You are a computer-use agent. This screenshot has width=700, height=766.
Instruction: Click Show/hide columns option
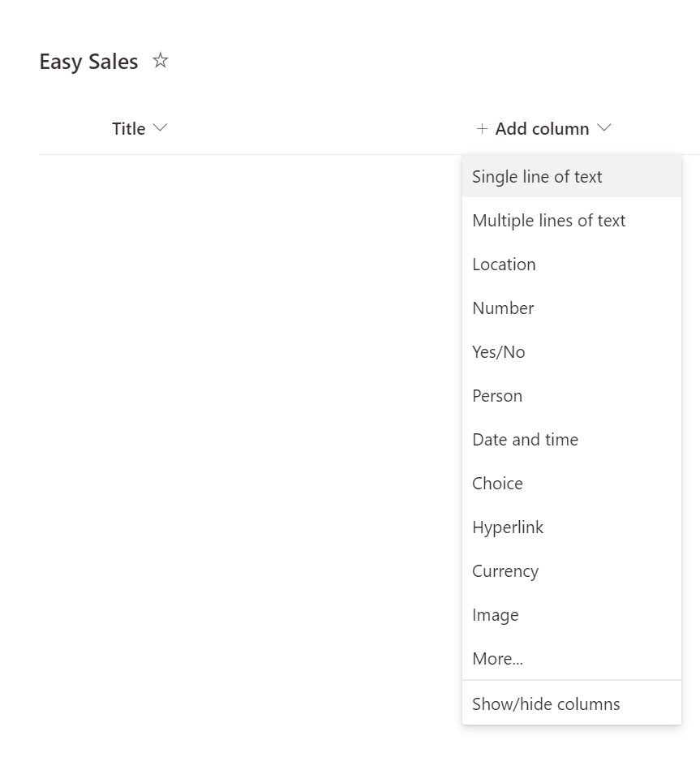tap(546, 704)
